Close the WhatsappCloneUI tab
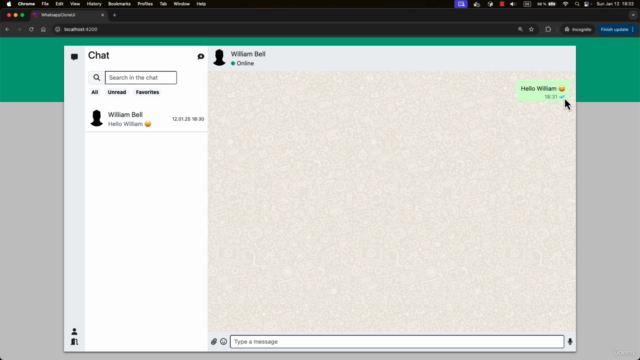The width and height of the screenshot is (640, 360). click(x=102, y=15)
